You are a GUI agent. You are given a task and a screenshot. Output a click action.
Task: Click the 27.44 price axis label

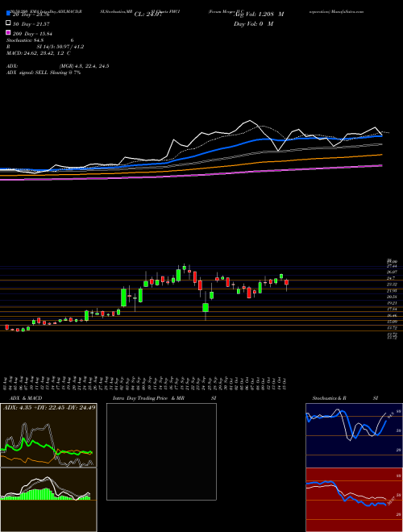pyautogui.click(x=392, y=266)
